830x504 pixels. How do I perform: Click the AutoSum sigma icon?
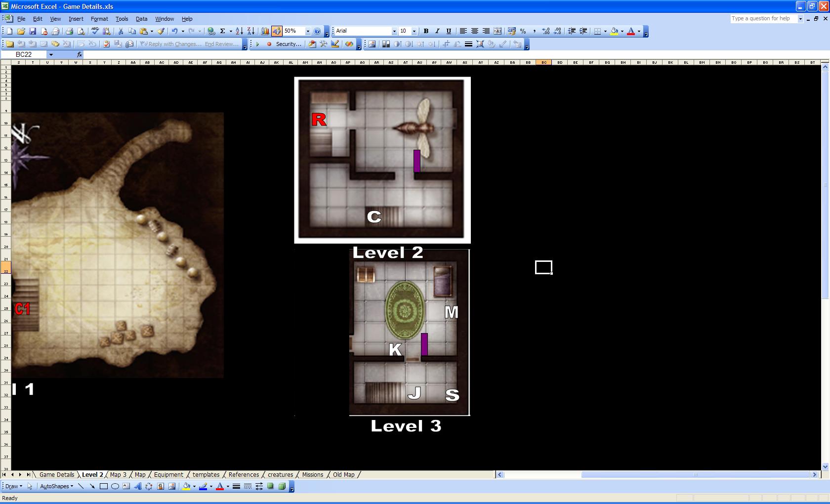pyautogui.click(x=223, y=31)
